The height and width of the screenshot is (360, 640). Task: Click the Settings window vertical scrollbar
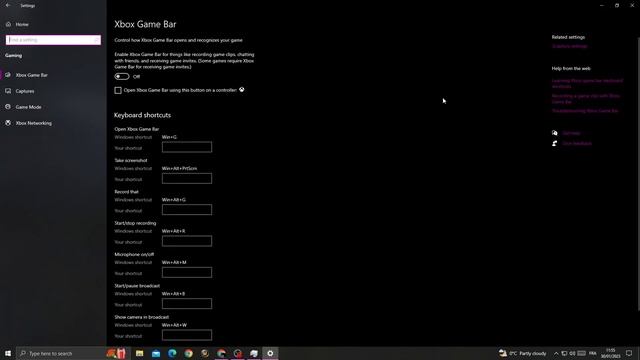(x=638, y=173)
